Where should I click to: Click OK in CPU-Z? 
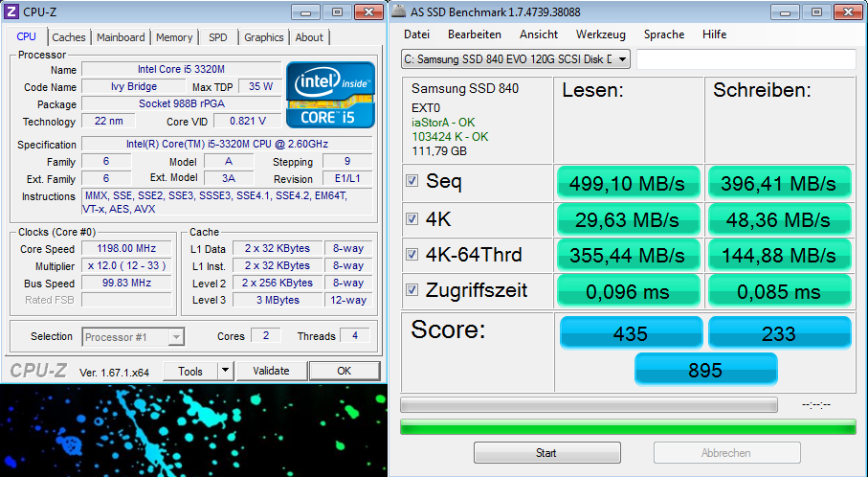pyautogui.click(x=345, y=371)
